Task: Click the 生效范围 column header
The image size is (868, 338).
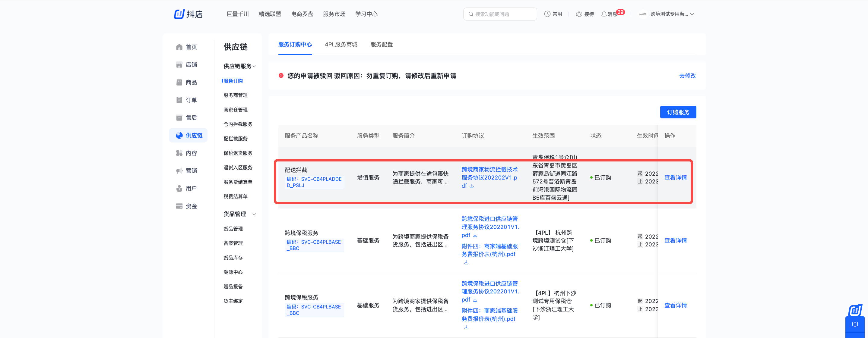Action: point(543,136)
